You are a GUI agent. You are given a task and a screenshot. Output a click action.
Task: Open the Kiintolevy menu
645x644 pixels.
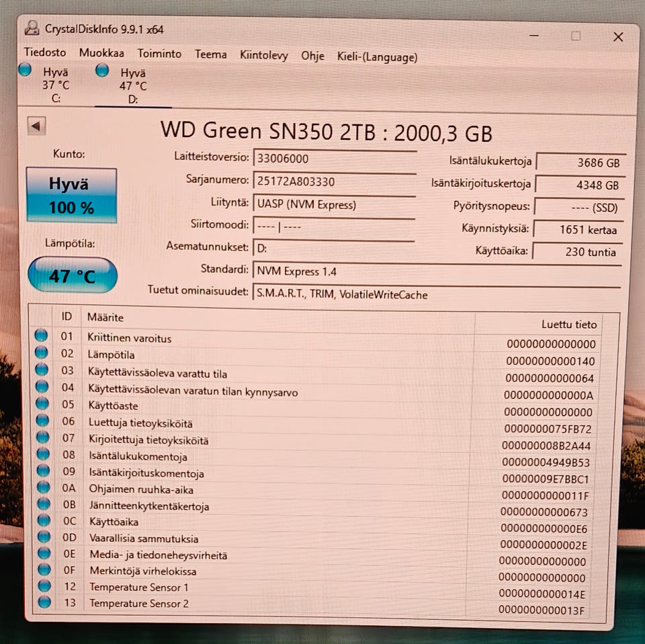point(263,55)
